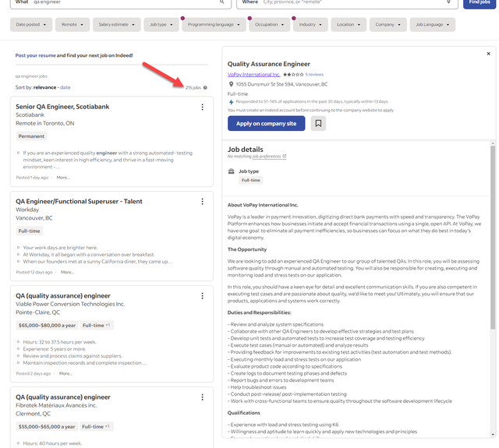Viewport: 499px width, 448px height.
Task: Open options menu for Viable Power Conversion job
Action: (x=203, y=296)
